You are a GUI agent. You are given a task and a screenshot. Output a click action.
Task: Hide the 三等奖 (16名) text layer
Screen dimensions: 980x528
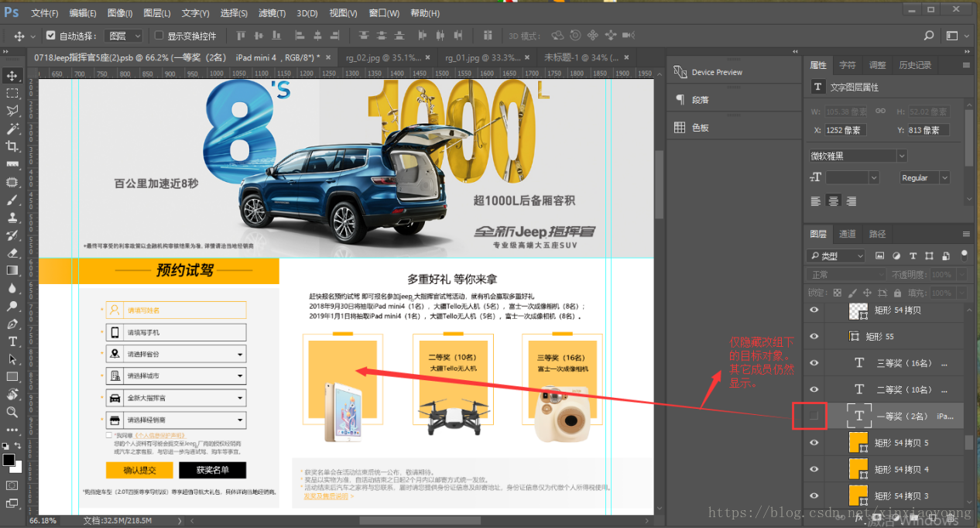814,363
